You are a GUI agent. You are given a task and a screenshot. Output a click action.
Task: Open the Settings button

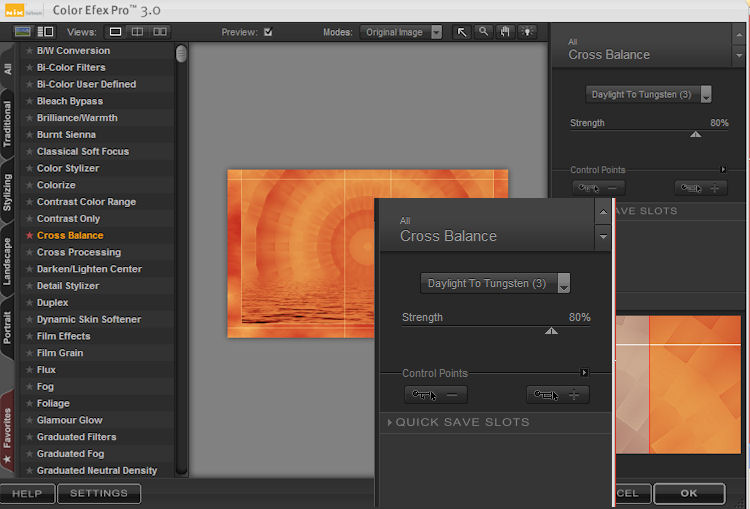coord(98,493)
